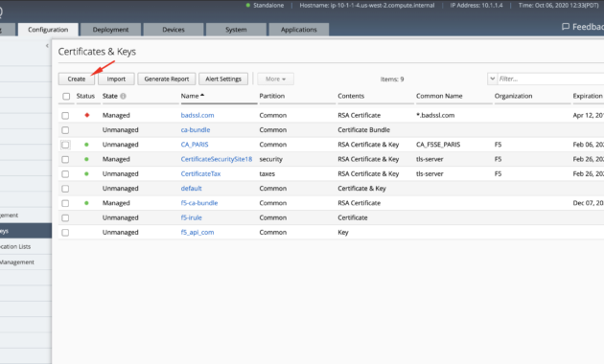Click the red status indicator for badssl.com
This screenshot has width=604, height=364.
(87, 115)
